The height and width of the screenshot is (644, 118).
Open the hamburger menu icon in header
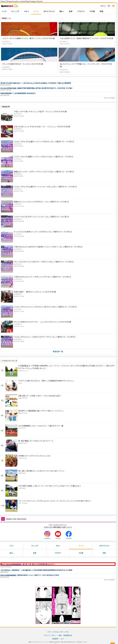pos(113,6)
